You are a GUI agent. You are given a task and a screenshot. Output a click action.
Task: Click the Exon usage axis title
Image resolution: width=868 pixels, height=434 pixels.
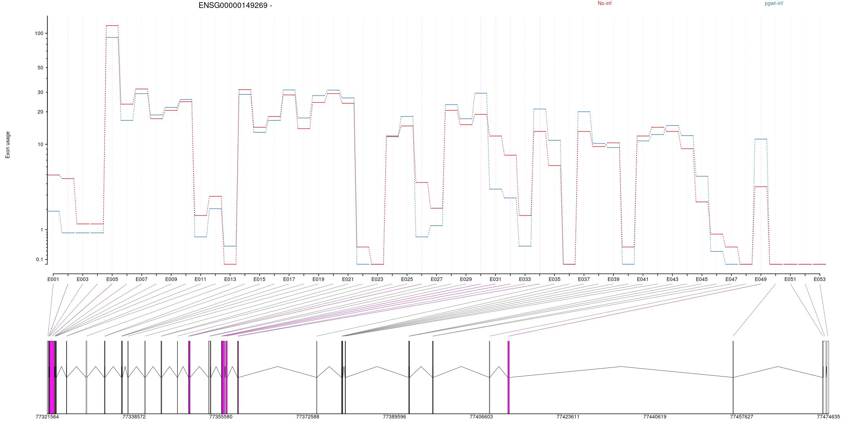tap(8, 145)
